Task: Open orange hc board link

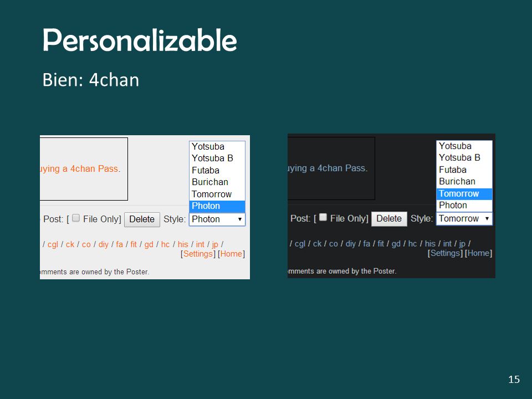Action: point(165,244)
